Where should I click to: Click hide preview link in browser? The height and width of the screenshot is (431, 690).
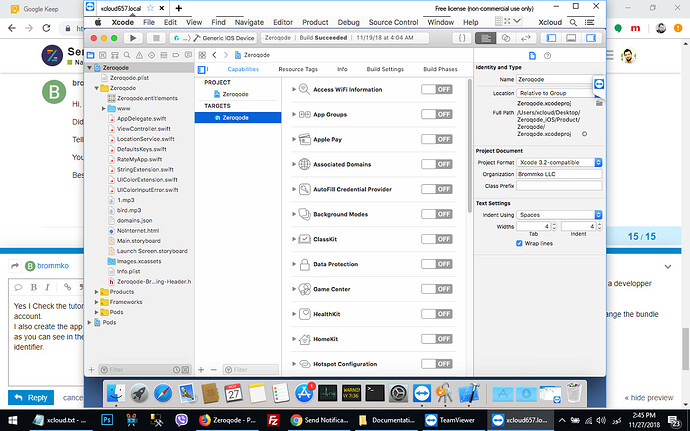[x=649, y=398]
